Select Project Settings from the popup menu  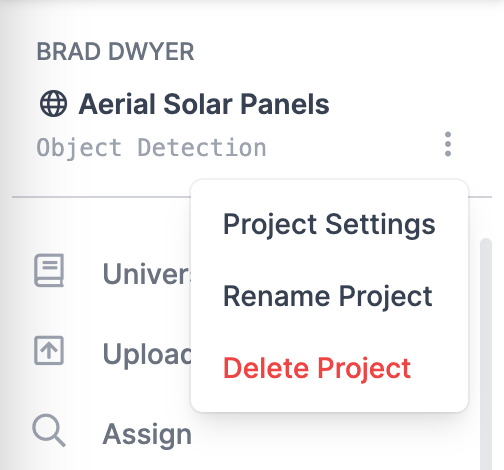(x=329, y=224)
